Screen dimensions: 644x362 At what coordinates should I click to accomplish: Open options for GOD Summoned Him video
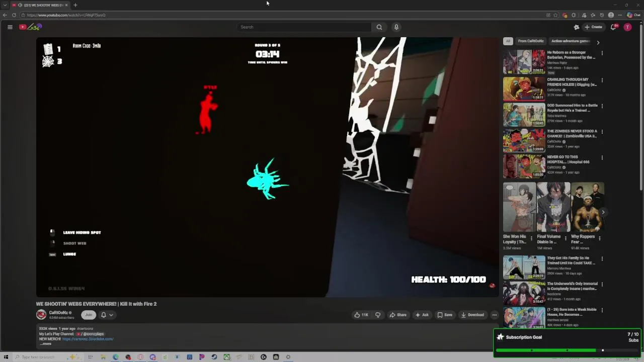click(x=602, y=106)
